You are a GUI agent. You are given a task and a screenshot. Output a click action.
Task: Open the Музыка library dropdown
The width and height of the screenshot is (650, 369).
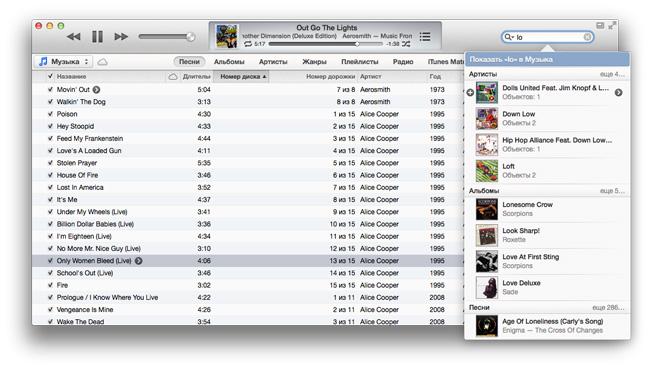tap(63, 62)
